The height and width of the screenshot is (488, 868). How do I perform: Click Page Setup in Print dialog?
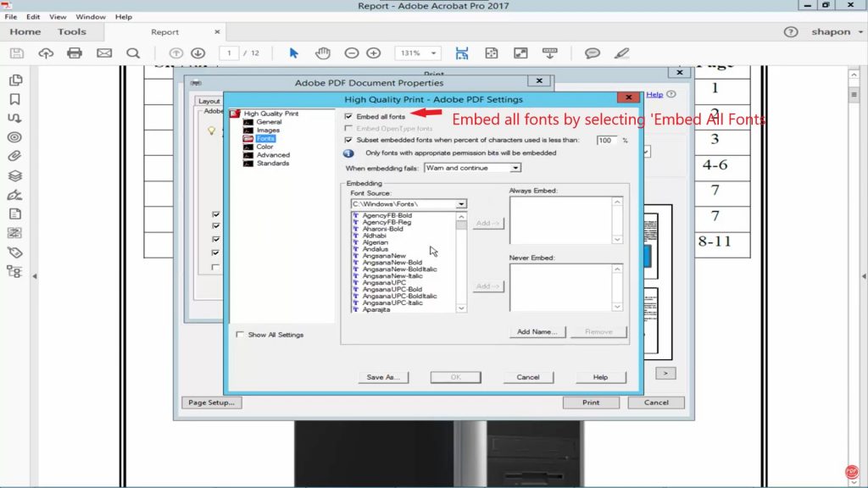[x=211, y=402]
